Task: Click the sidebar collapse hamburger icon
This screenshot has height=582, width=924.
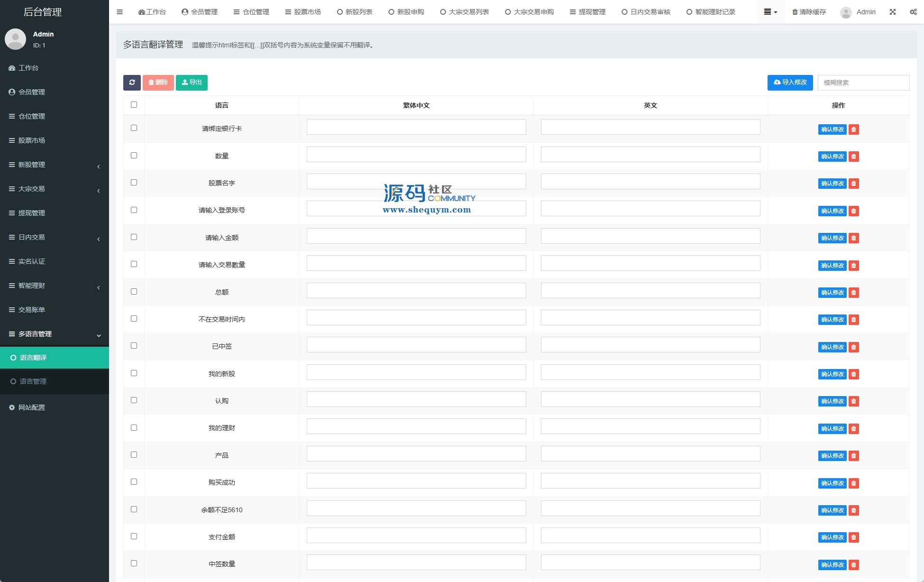Action: (119, 12)
